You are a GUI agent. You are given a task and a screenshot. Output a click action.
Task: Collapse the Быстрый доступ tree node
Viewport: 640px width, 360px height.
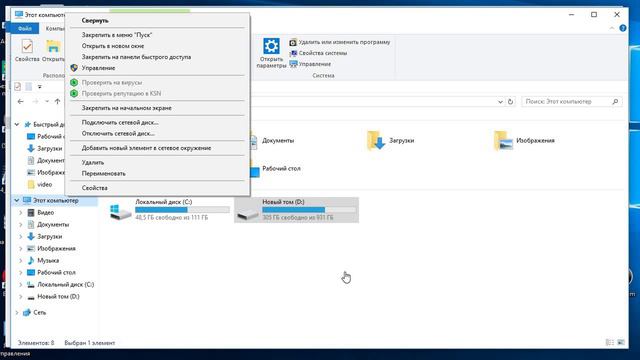17,124
